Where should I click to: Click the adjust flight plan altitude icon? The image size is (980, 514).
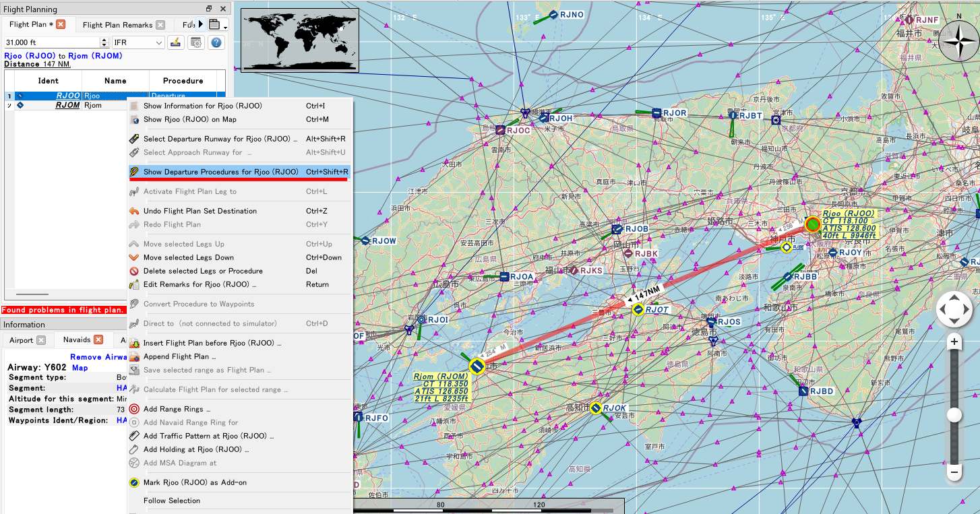176,42
